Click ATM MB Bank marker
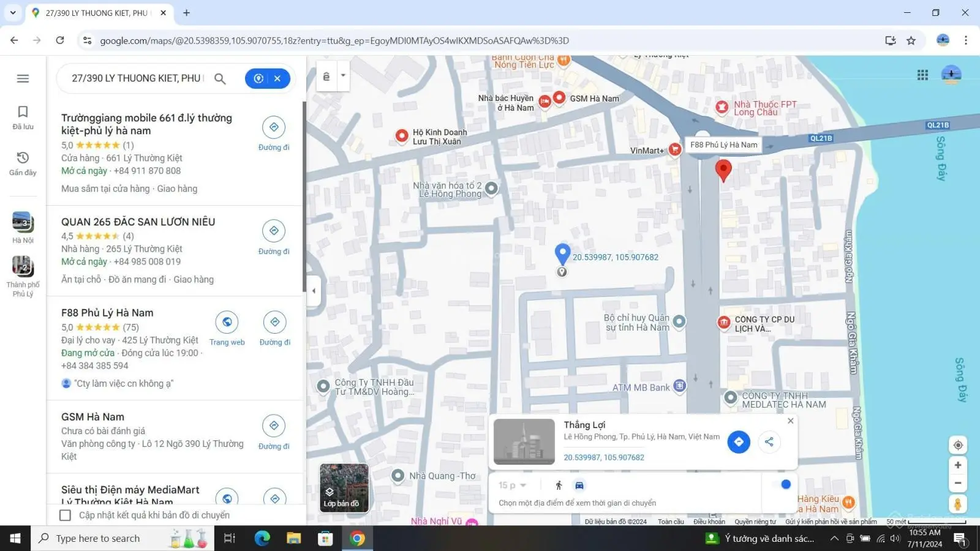The width and height of the screenshot is (980, 551). coord(679,386)
